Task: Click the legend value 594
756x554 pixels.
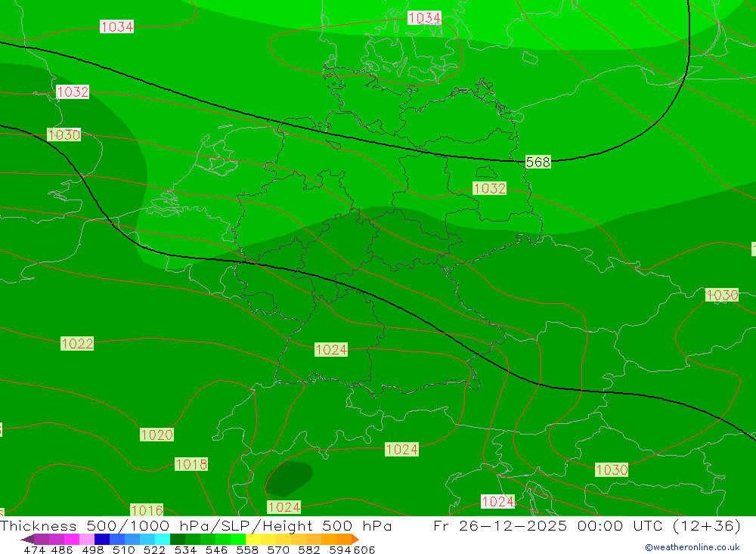Action: pyautogui.click(x=340, y=549)
